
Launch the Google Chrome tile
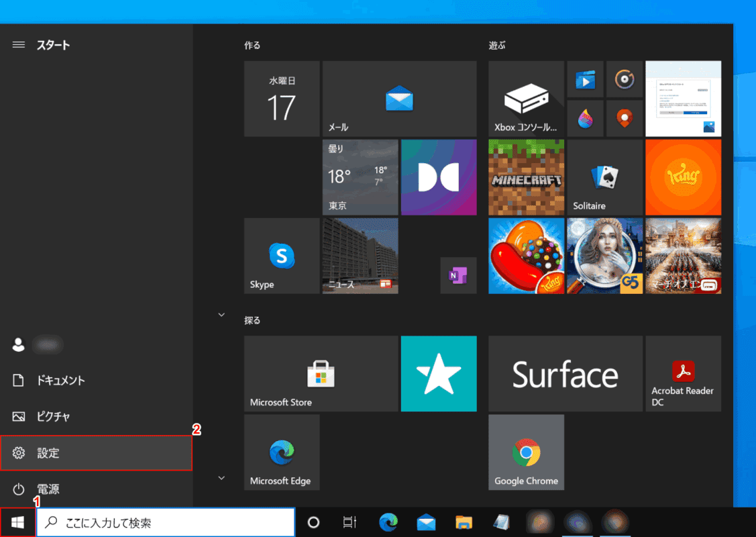(526, 452)
